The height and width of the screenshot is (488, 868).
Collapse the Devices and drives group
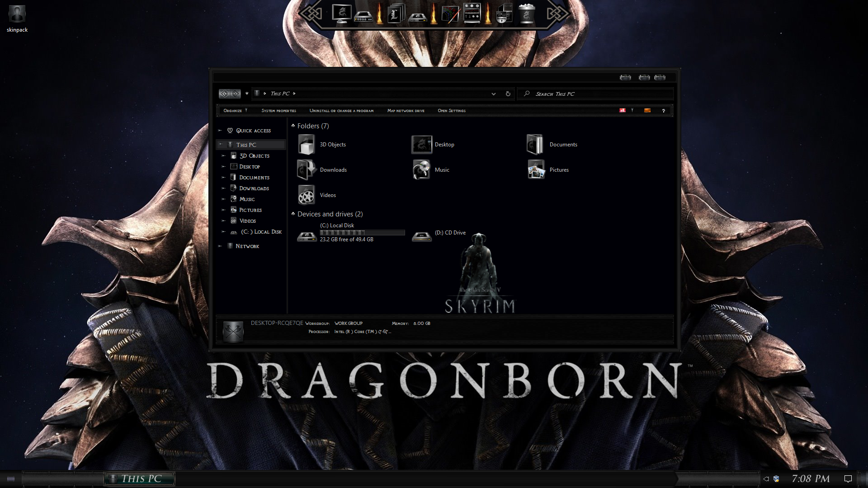coord(293,214)
